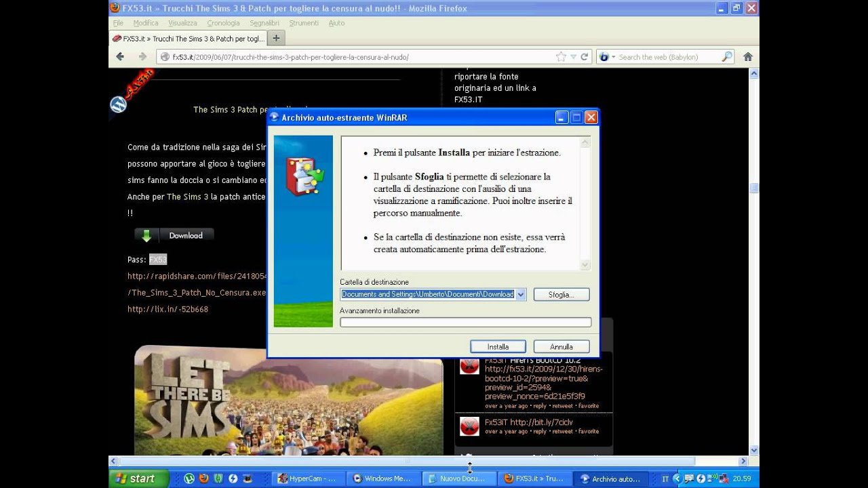Click the Annulla button
The image size is (868, 488).
tap(561, 346)
